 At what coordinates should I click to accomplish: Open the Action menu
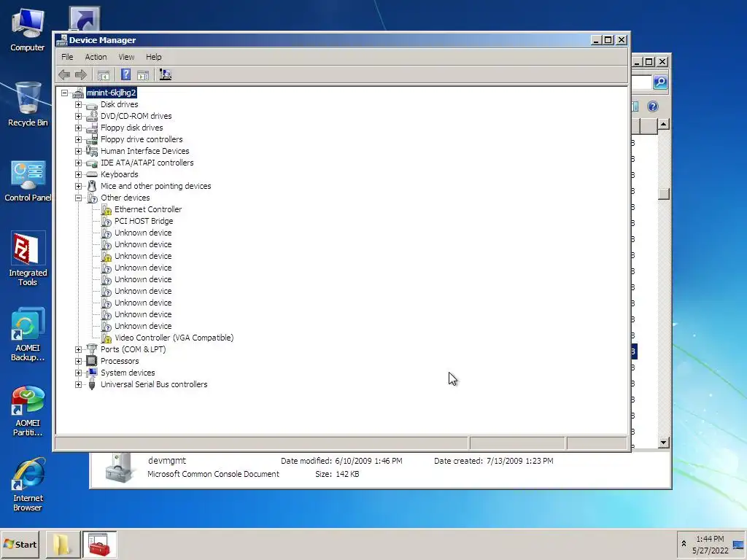point(96,57)
